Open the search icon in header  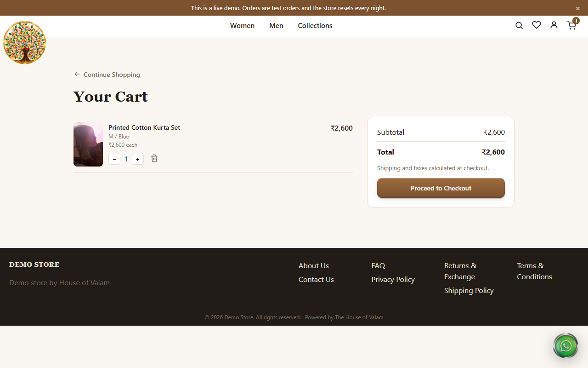519,25
